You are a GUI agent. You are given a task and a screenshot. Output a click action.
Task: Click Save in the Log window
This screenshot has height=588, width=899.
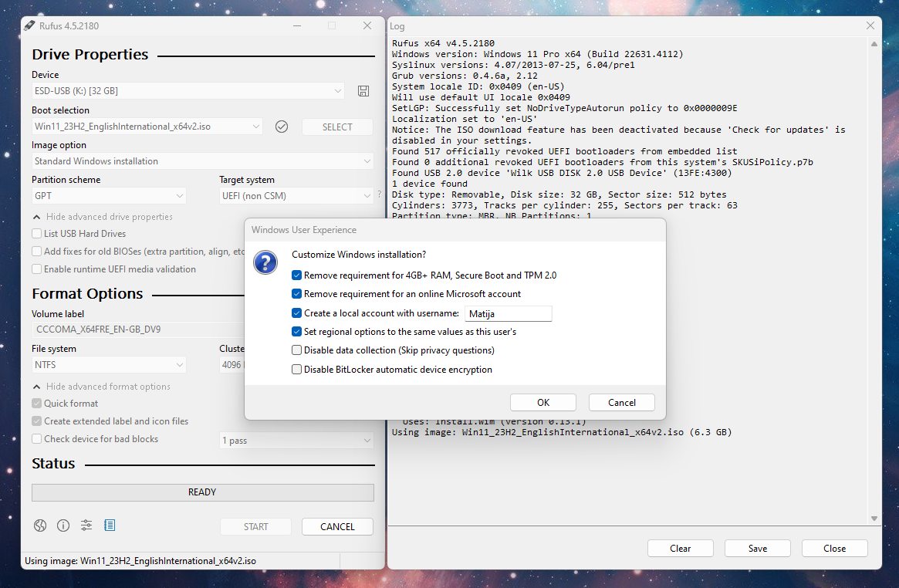(x=757, y=549)
